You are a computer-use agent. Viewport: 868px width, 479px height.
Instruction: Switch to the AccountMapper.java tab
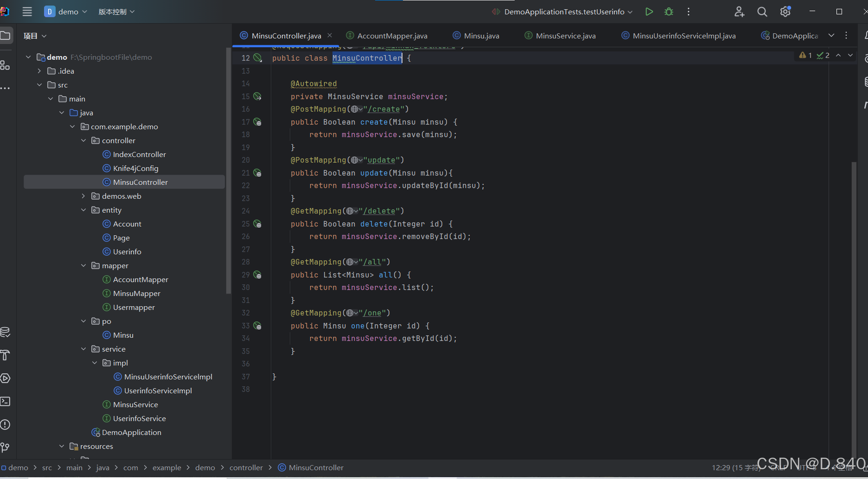(391, 35)
